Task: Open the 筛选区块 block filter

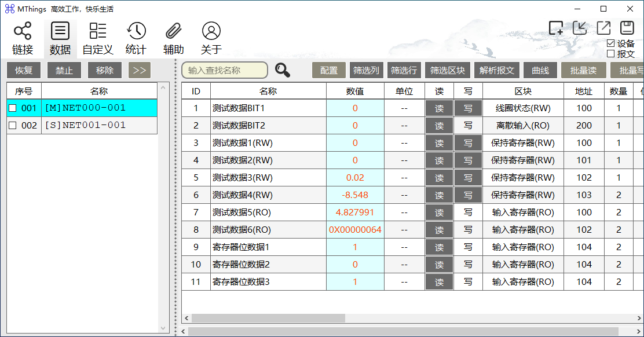Action: tap(447, 70)
